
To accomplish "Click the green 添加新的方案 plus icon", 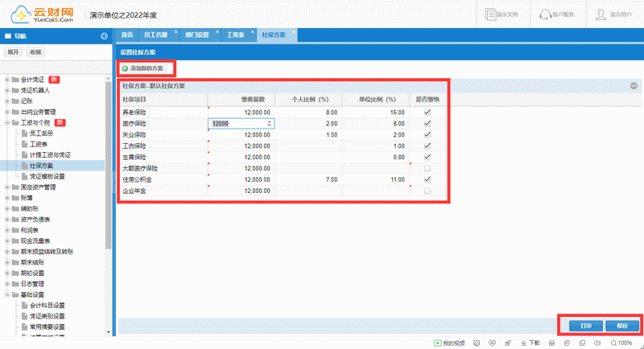I will [x=125, y=68].
